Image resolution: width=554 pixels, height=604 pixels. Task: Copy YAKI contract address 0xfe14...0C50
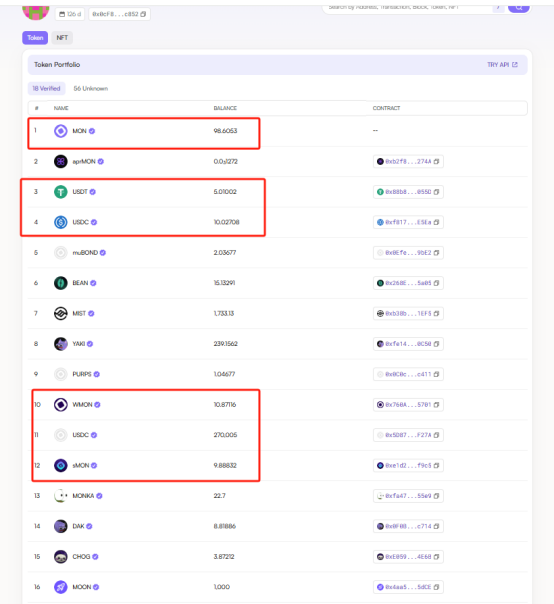pyautogui.click(x=436, y=344)
